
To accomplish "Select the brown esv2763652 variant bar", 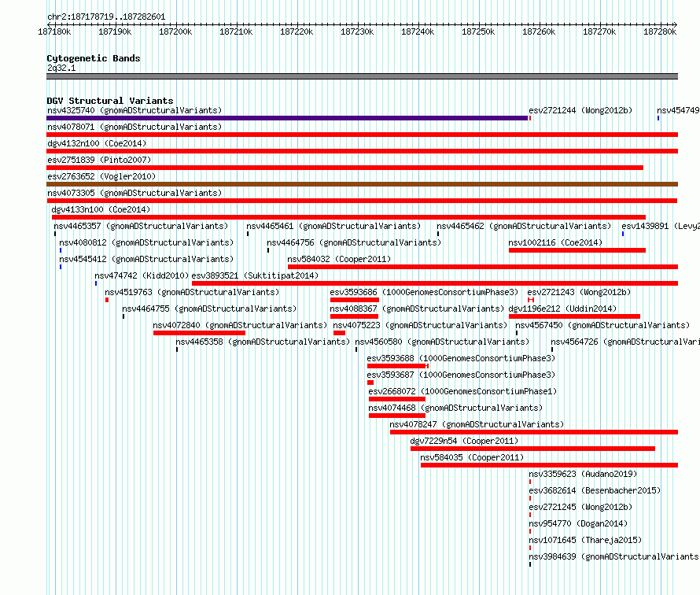I will 362,184.
